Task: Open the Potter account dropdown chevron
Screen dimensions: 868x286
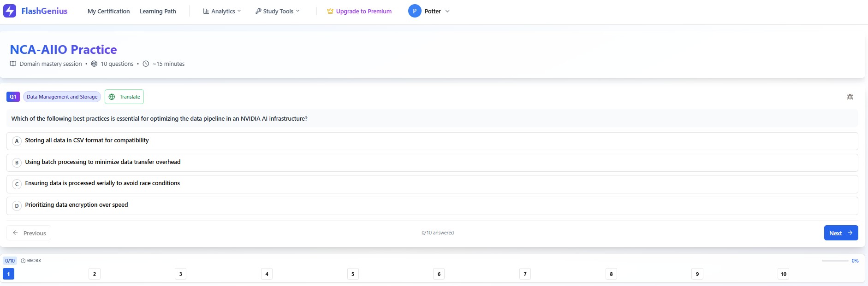Action: click(447, 11)
